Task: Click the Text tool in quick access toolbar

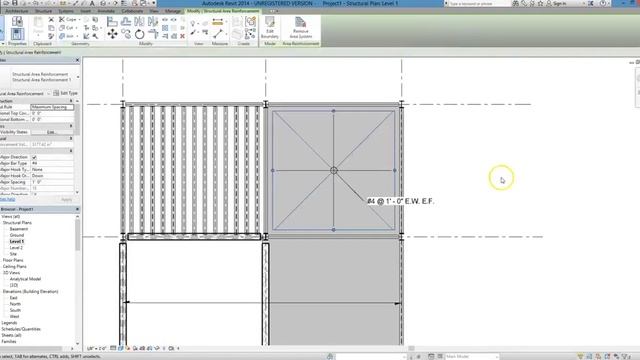Action: click(92, 3)
